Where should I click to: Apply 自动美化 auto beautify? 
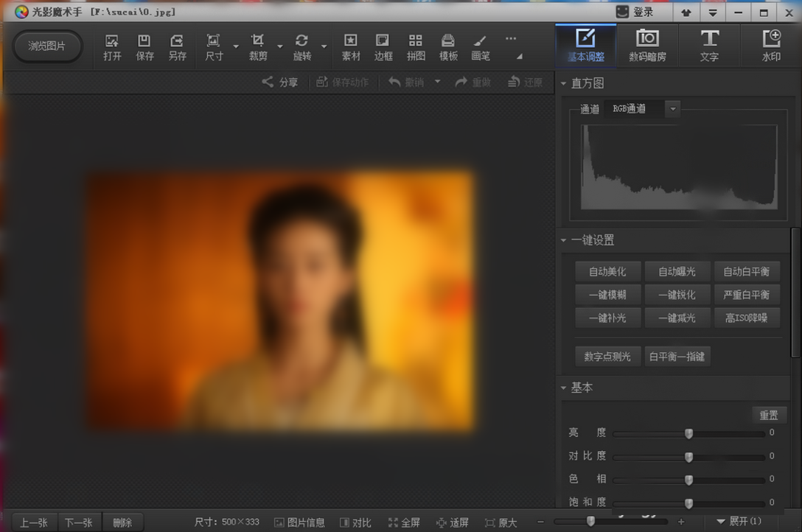point(607,271)
